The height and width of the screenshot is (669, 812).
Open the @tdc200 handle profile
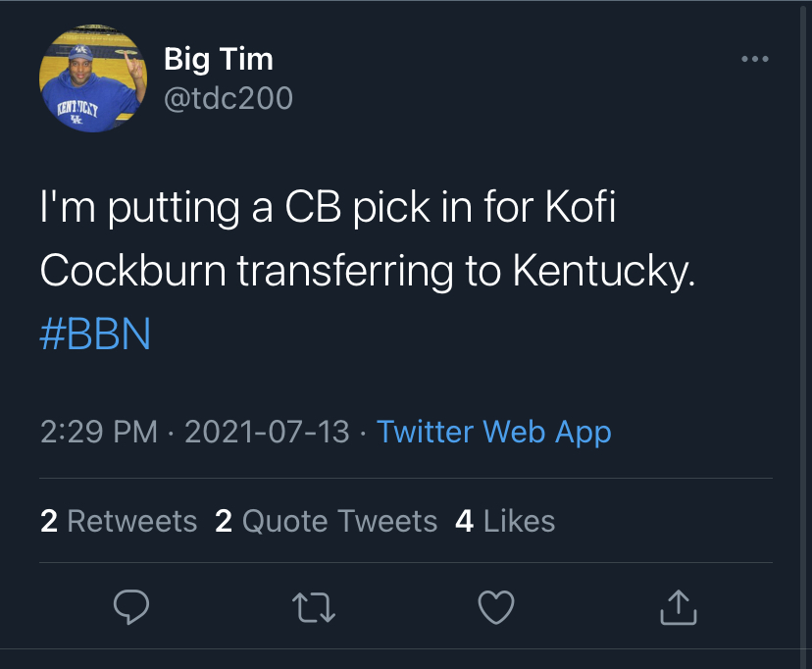228,97
